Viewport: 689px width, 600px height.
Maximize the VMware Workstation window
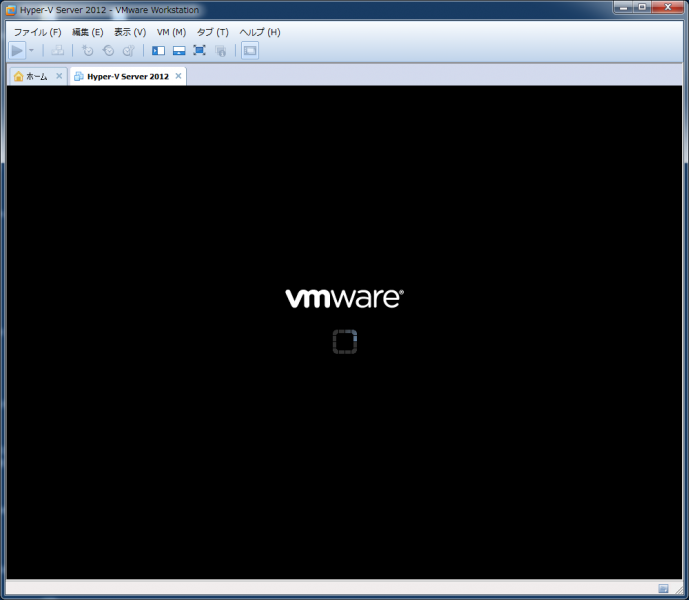click(642, 7)
